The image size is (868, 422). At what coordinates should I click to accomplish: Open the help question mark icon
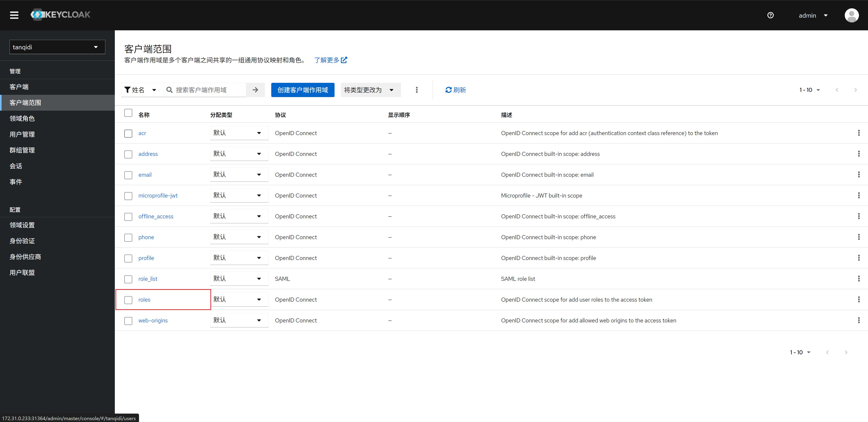[x=770, y=15]
